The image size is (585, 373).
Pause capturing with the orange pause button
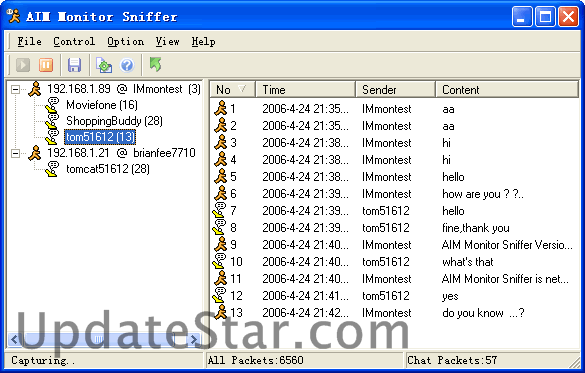point(46,65)
